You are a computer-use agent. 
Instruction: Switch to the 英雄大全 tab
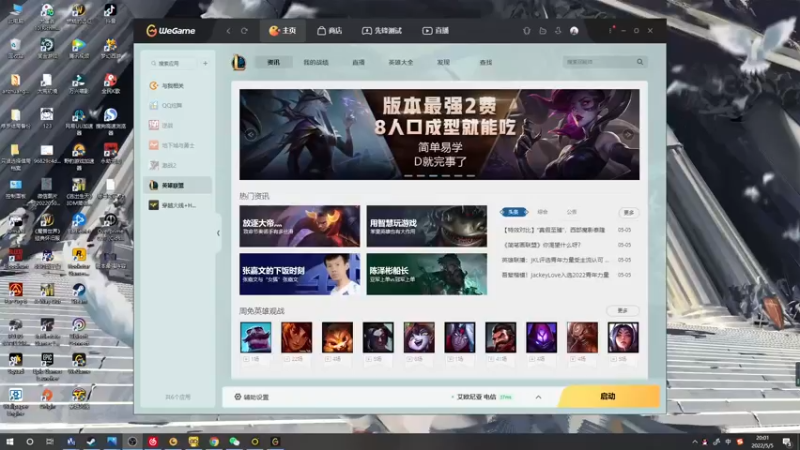pyautogui.click(x=401, y=62)
